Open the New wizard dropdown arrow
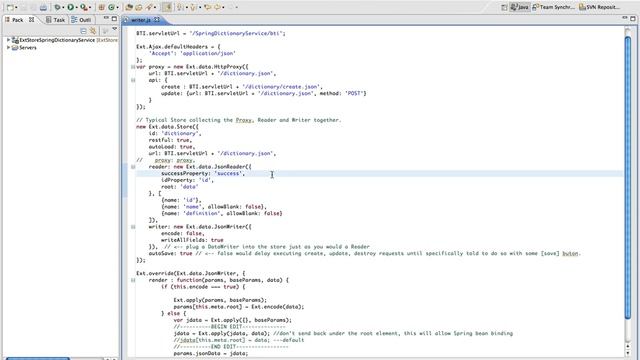This screenshot has width=640, height=360. tap(16, 7)
